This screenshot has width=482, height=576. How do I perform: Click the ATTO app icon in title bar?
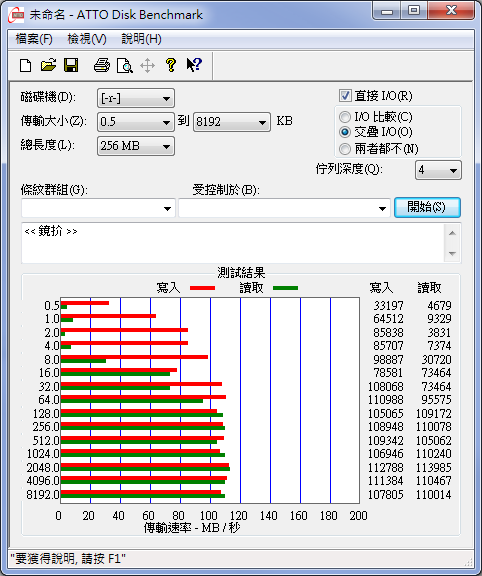[17, 15]
